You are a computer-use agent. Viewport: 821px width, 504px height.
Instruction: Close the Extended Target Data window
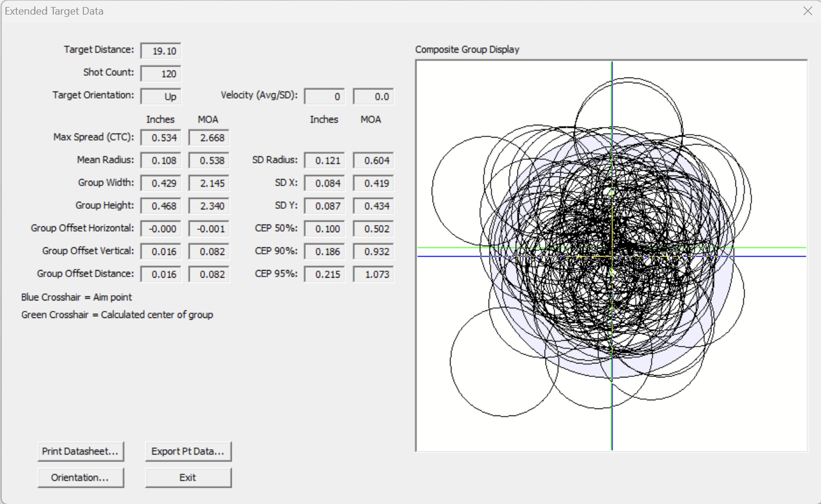[x=808, y=11]
